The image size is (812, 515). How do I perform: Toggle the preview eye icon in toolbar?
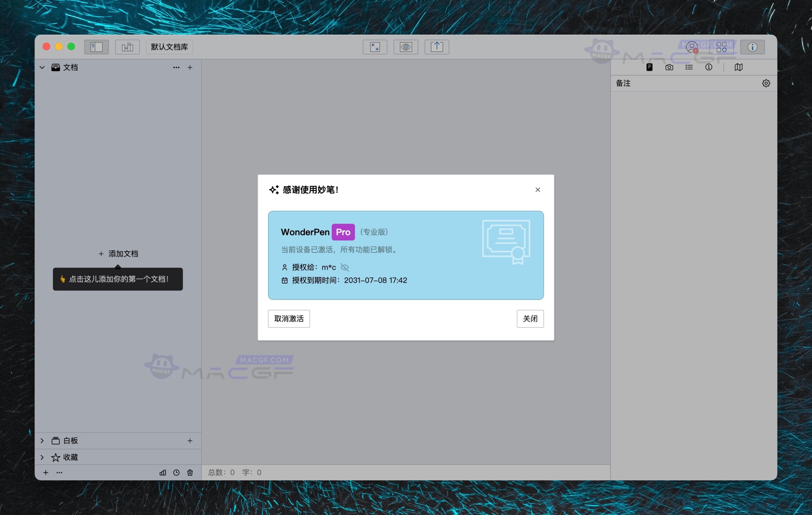click(406, 47)
